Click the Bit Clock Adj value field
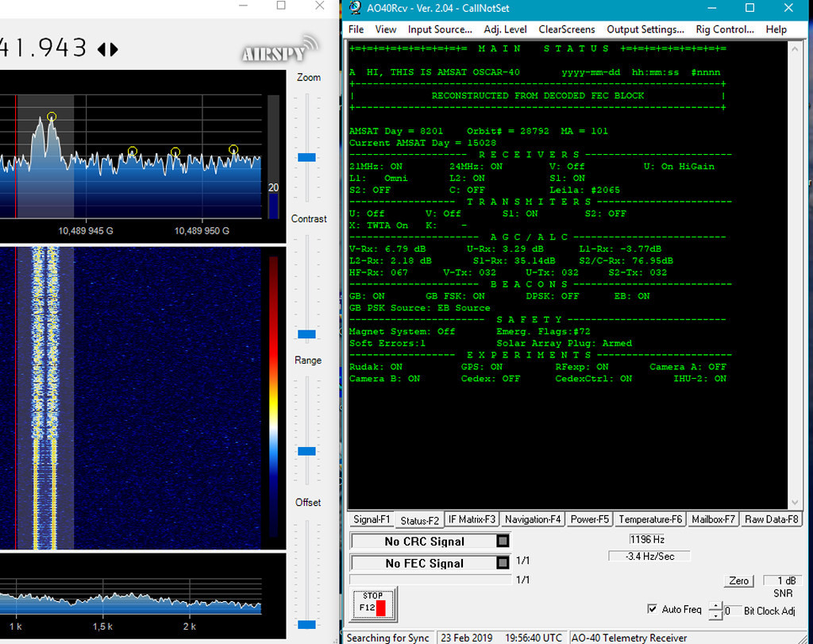The height and width of the screenshot is (644, 813). click(x=731, y=611)
